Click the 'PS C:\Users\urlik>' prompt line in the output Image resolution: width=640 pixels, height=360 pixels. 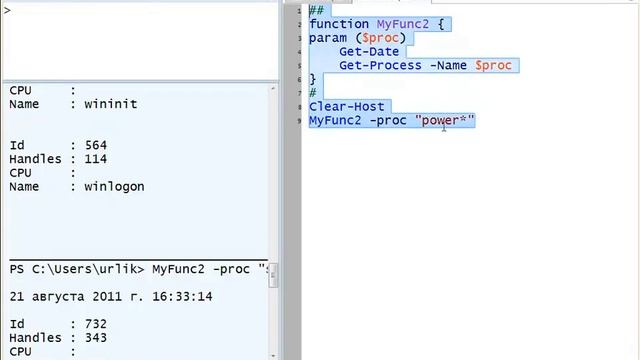coord(139,269)
